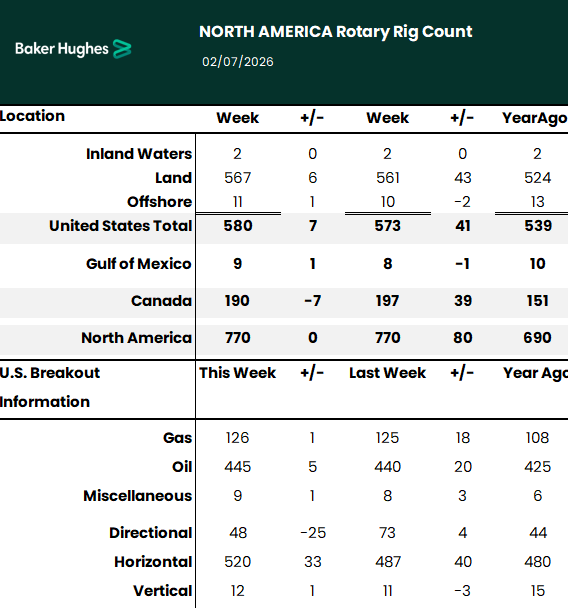The height and width of the screenshot is (608, 568).
Task: Click the Horizontal change value 33
Action: coord(312,562)
